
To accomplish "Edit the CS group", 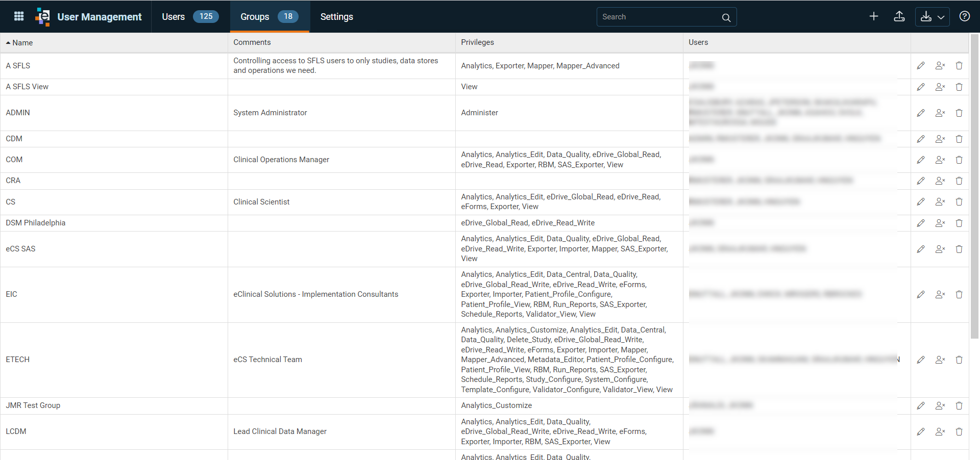I will (921, 202).
